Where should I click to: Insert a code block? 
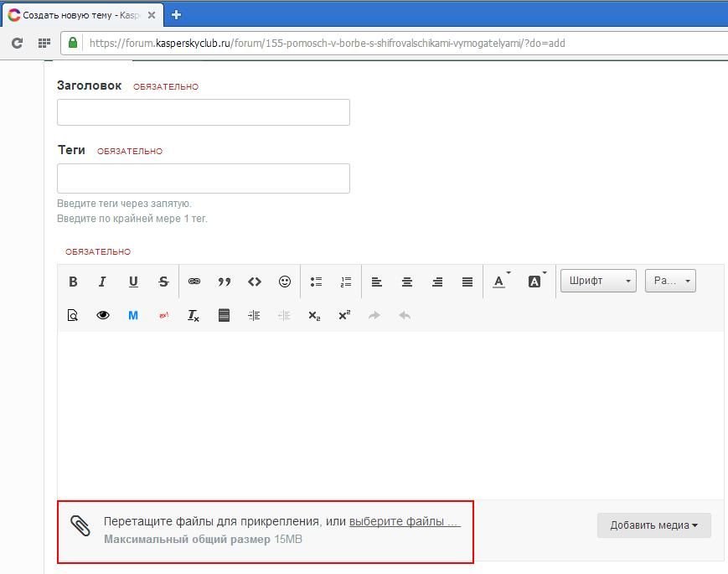point(255,282)
